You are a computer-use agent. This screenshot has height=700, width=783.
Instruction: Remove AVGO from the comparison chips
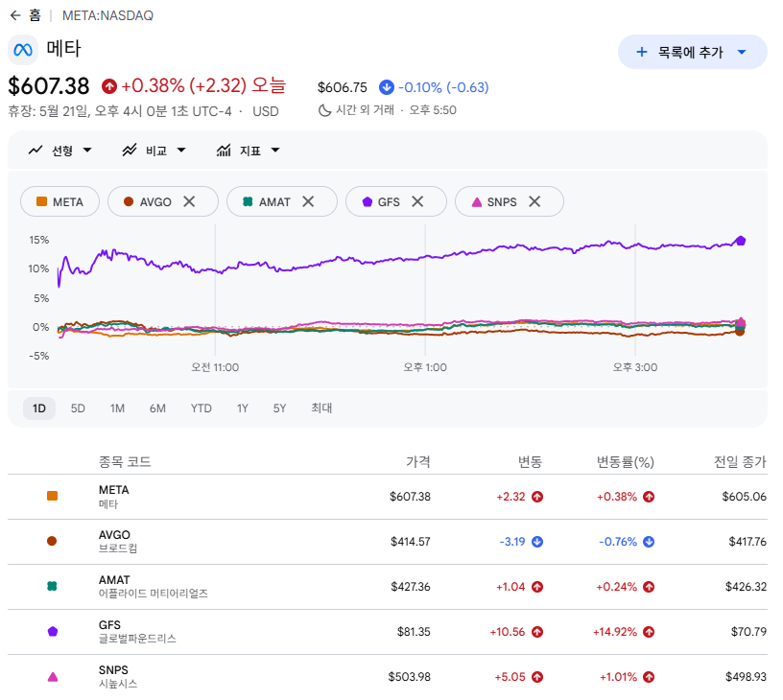coord(189,201)
